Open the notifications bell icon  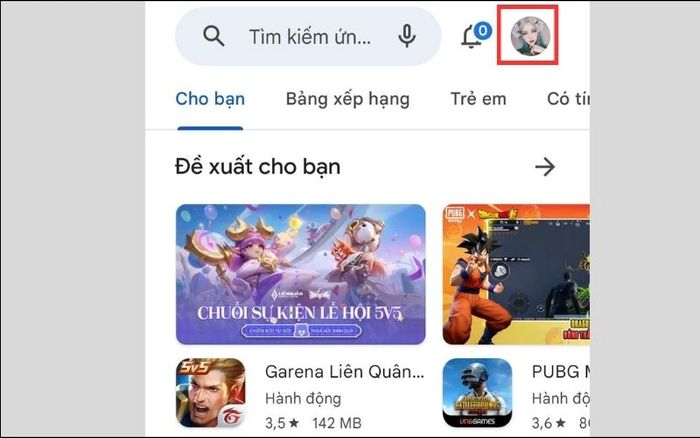(470, 37)
